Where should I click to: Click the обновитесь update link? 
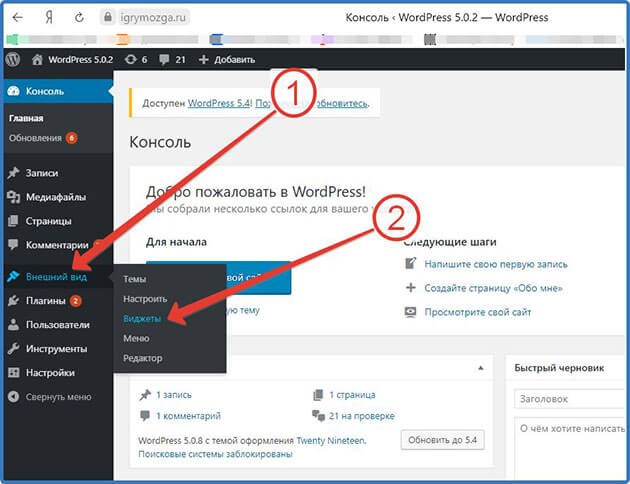342,103
